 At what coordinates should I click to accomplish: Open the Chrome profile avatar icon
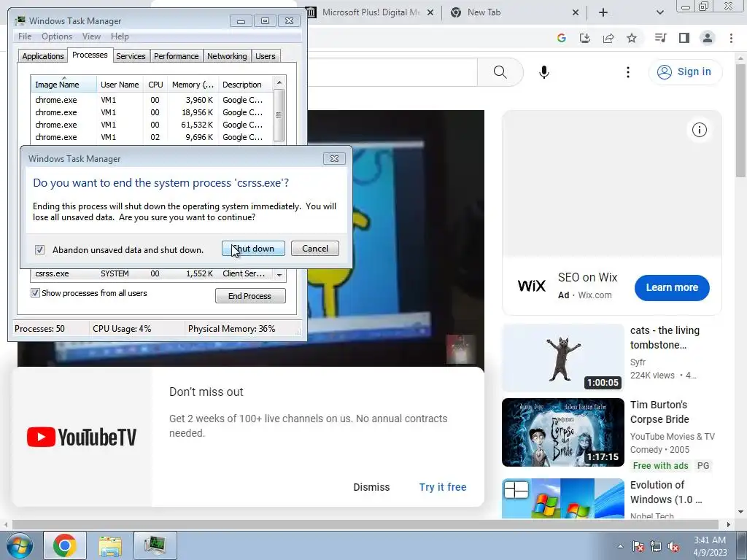coord(708,38)
